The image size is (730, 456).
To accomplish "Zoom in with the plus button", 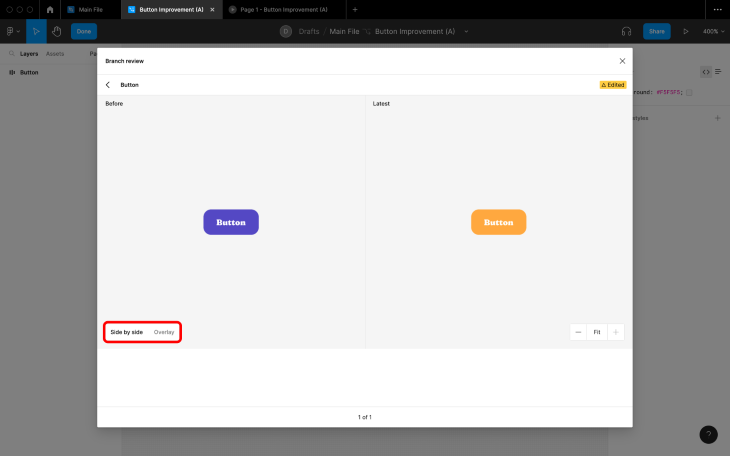I will (x=615, y=332).
